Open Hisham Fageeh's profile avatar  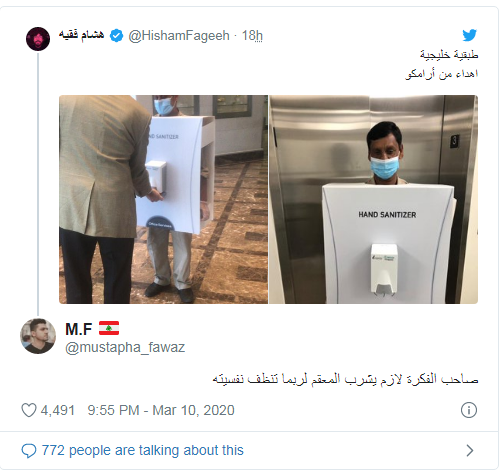coord(38,39)
